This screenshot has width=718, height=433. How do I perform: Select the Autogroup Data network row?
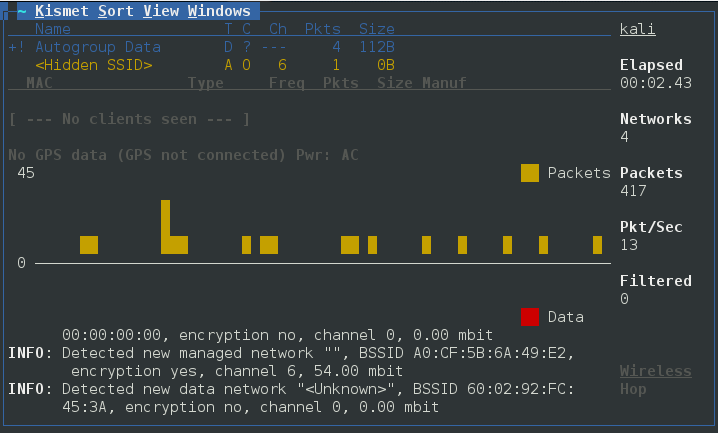coord(98,47)
